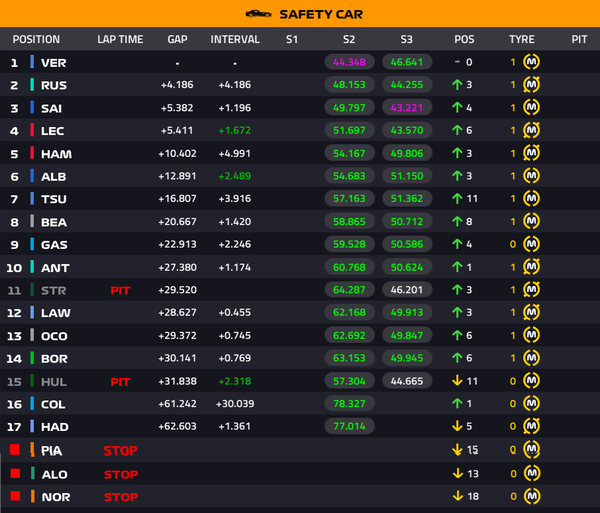This screenshot has height=513, width=600.
Task: Click medium tyre icon in LAW row
Action: pyautogui.click(x=532, y=312)
